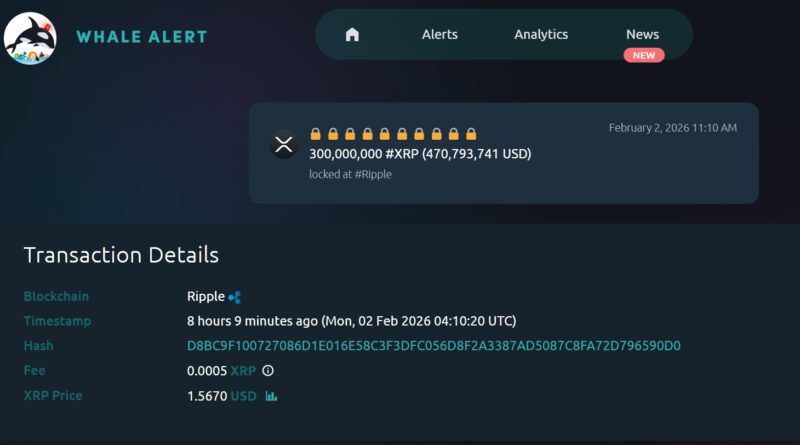Click the info icon next to Fee
Image resolution: width=800 pixels, height=445 pixels.
point(268,371)
